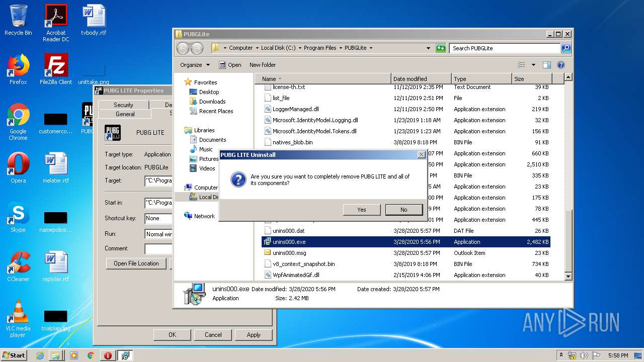This screenshot has height=362, width=644.
Task: Select unins000.dat file row
Action: coord(406,231)
